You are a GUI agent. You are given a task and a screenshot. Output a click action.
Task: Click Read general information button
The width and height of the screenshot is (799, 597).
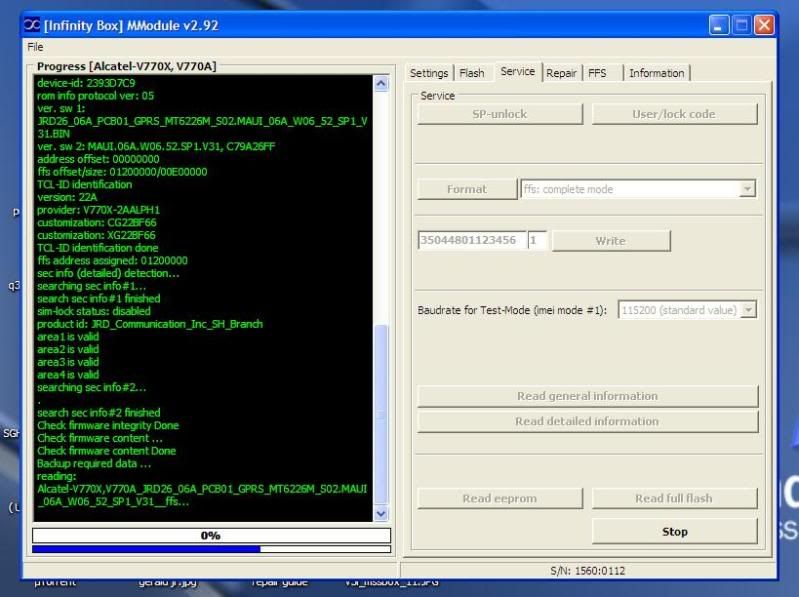587,396
